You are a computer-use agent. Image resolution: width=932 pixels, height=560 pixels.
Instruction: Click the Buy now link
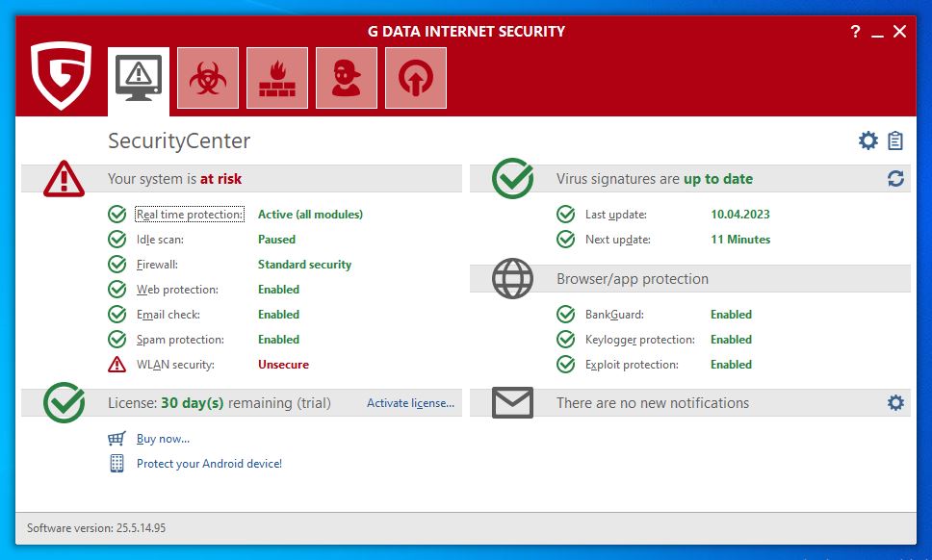pyautogui.click(x=163, y=439)
